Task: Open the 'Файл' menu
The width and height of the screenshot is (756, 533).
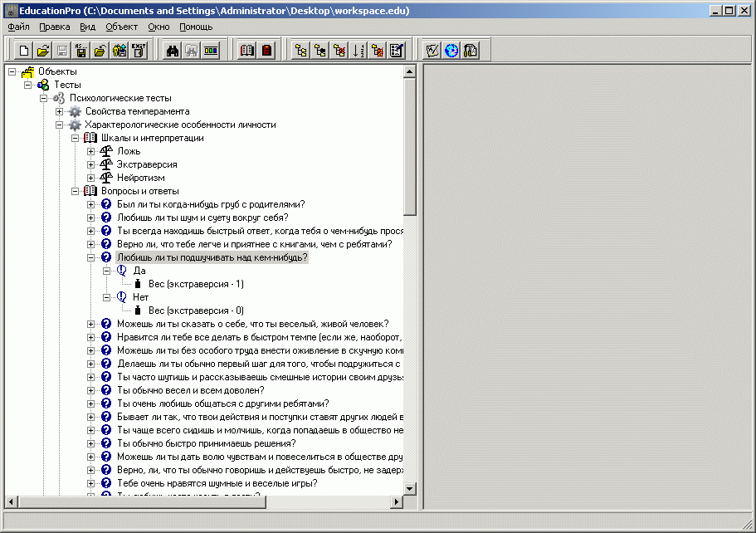Action: (x=18, y=27)
